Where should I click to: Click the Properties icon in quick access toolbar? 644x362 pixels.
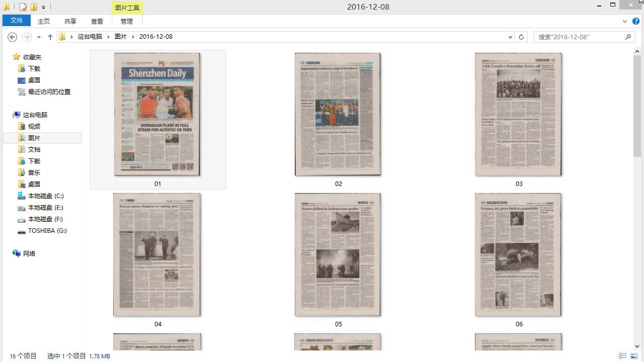pyautogui.click(x=24, y=7)
